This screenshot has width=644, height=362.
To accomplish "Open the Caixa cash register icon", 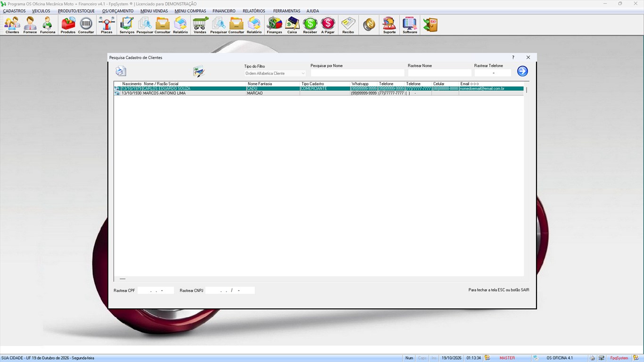I will tap(292, 25).
